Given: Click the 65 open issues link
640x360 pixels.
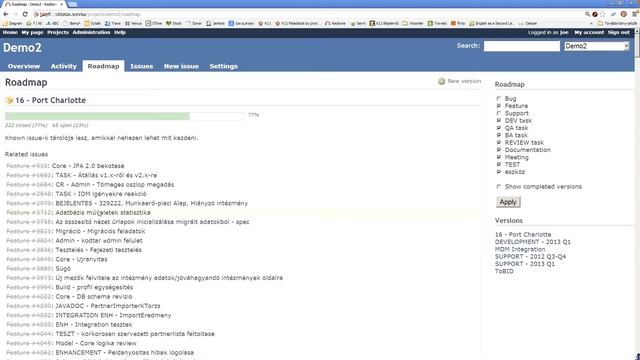Looking at the screenshot, I should pos(70,125).
